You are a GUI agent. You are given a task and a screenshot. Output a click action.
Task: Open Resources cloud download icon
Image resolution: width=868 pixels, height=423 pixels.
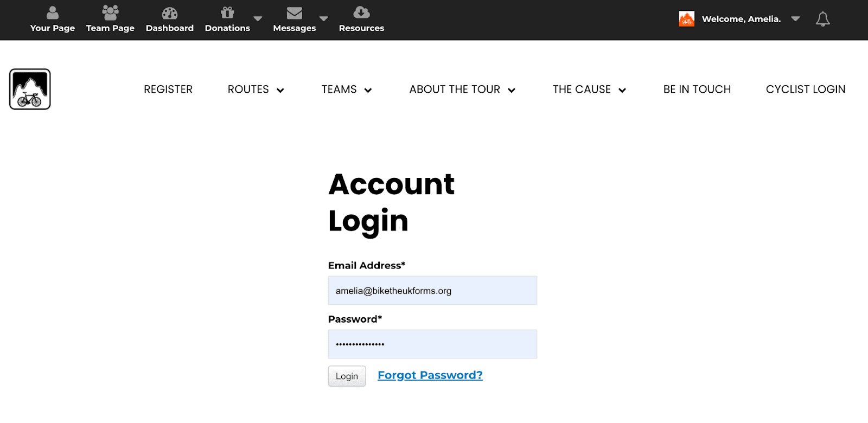361,12
